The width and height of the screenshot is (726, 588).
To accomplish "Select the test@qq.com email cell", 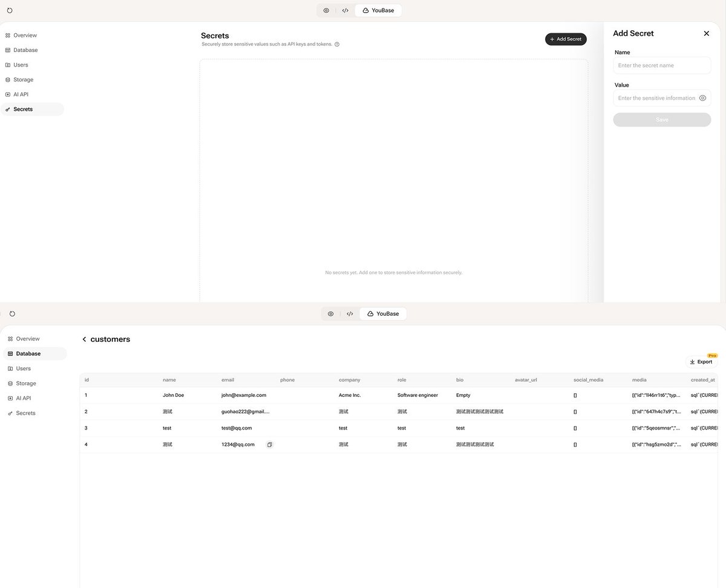I will [237, 428].
